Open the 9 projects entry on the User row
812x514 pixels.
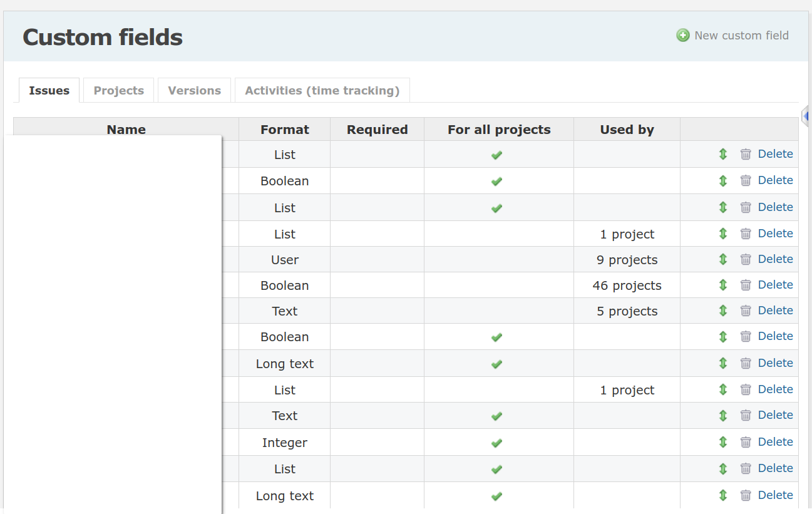(x=627, y=259)
